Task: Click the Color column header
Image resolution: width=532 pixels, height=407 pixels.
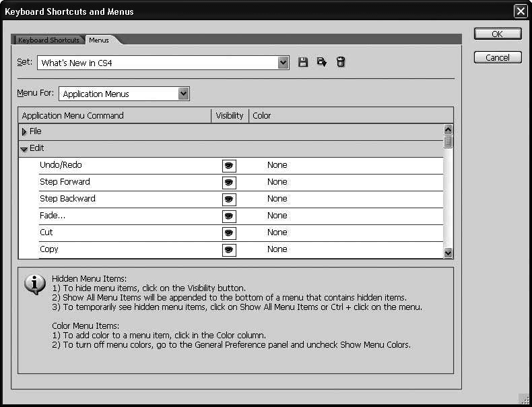Action: pyautogui.click(x=351, y=116)
